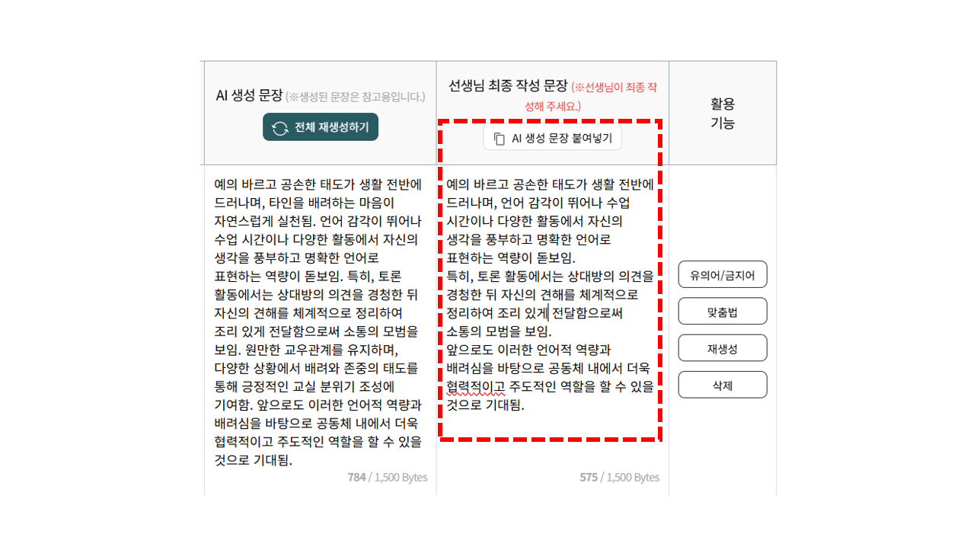Select the 선생님 최종 작성 문장 column header
The image size is (980, 547).
(x=508, y=86)
